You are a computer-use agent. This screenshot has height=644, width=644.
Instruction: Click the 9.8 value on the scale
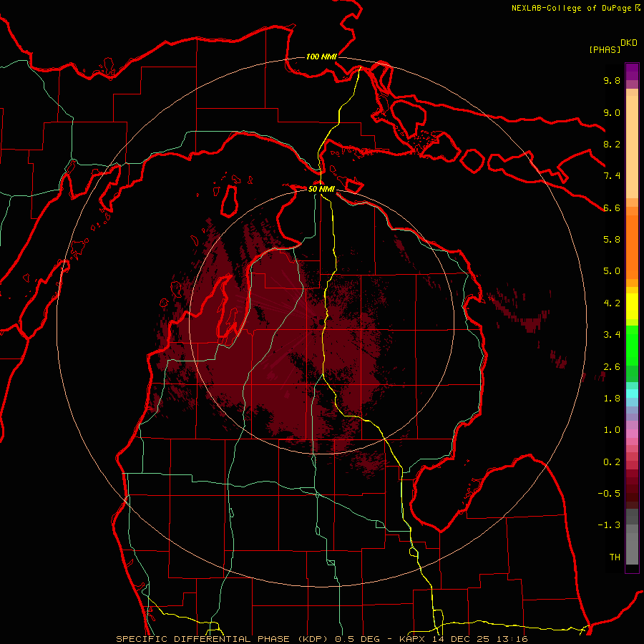[612, 80]
